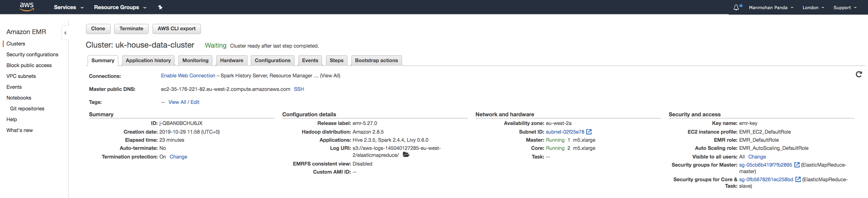The height and width of the screenshot is (198, 868).
Task: Click the availability zone eu-west-2a value
Action: (x=558, y=123)
